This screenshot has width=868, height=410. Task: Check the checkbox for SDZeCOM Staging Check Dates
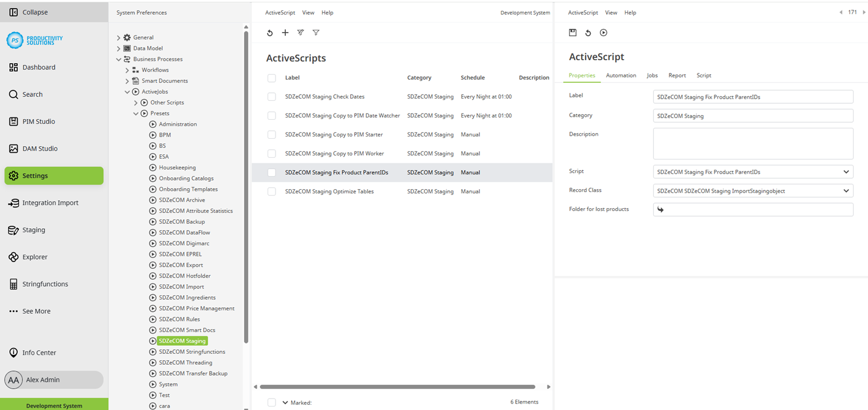[x=272, y=96]
